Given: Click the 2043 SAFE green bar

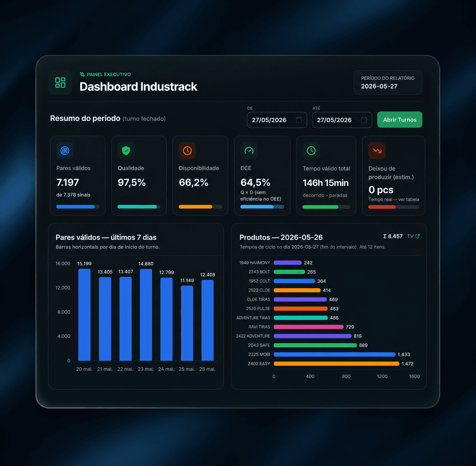Looking at the screenshot, I should pos(315,345).
